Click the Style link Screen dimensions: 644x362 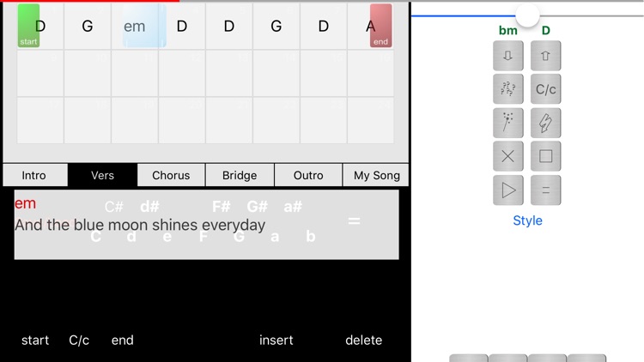point(527,220)
